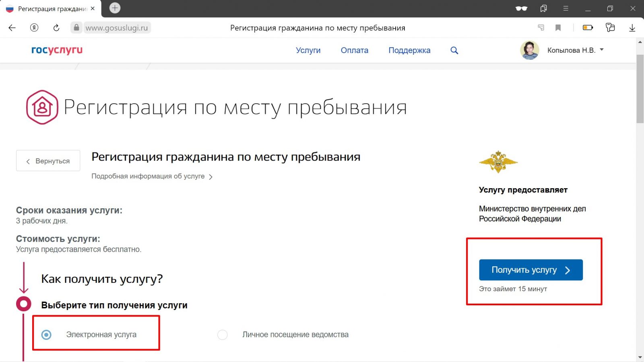The image size is (644, 362).
Task: Select the Электронная услуга radio button
Action: [47, 335]
